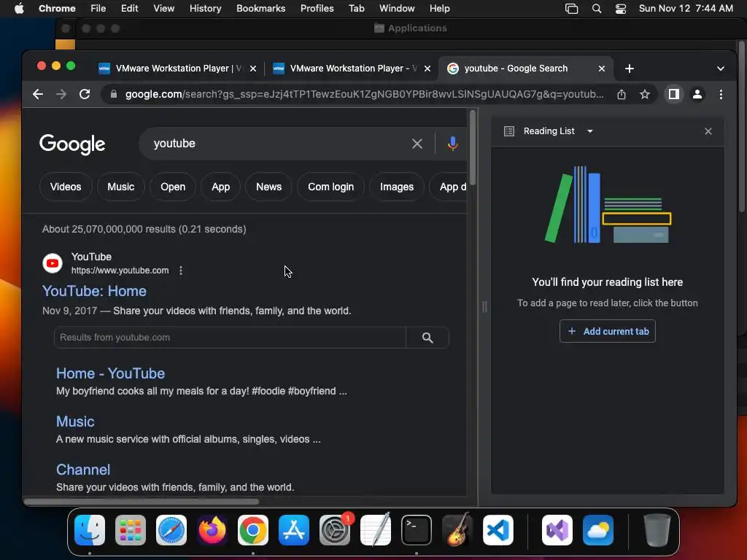Select the App filter chip
Screen dimensions: 747x560
point(220,187)
